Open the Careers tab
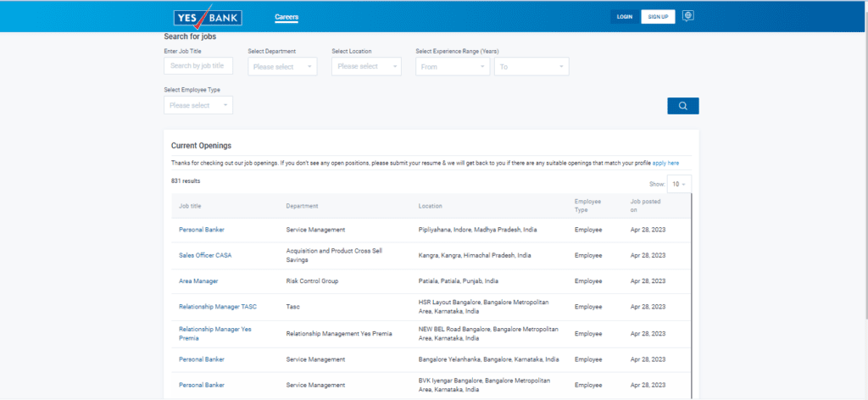Screen dimensions: 868x400 coord(287,17)
